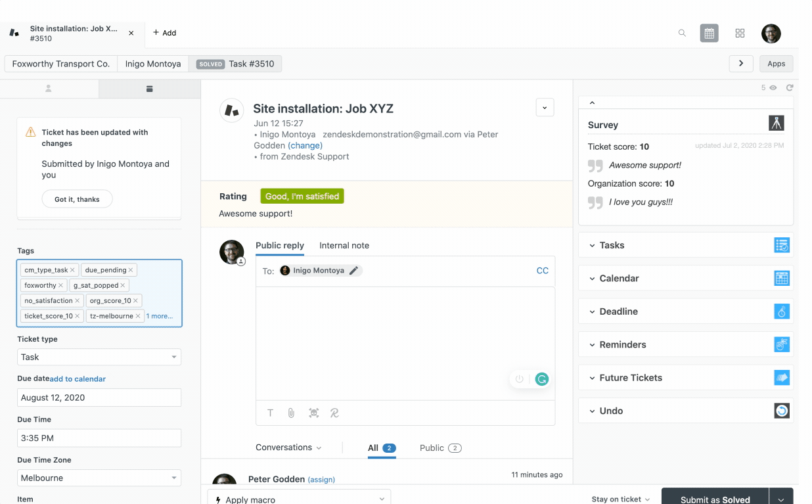This screenshot has width=812, height=504.
Task: Remove the tz-melbourne tag
Action: pos(138,316)
